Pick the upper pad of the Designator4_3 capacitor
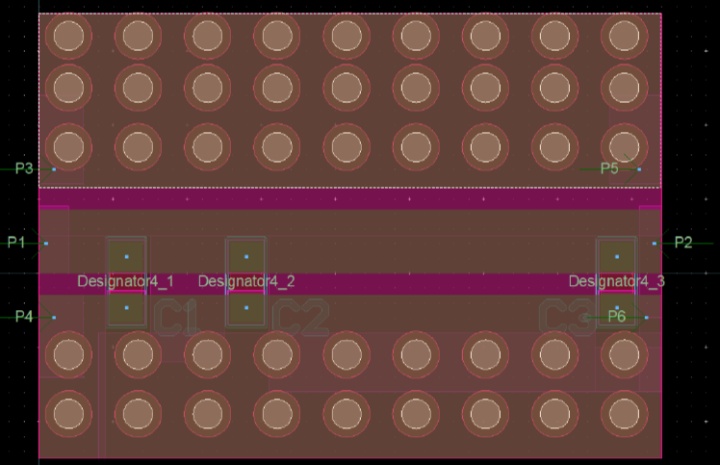This screenshot has width=720, height=465. [617, 257]
